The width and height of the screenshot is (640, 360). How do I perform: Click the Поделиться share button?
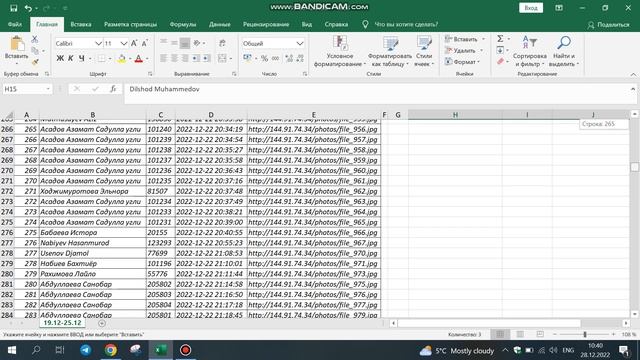[x=609, y=25]
